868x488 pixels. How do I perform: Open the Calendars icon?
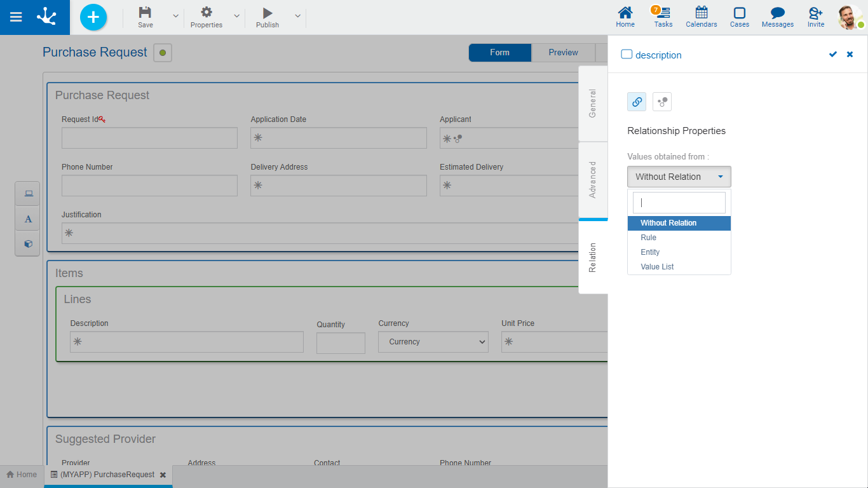701,17
